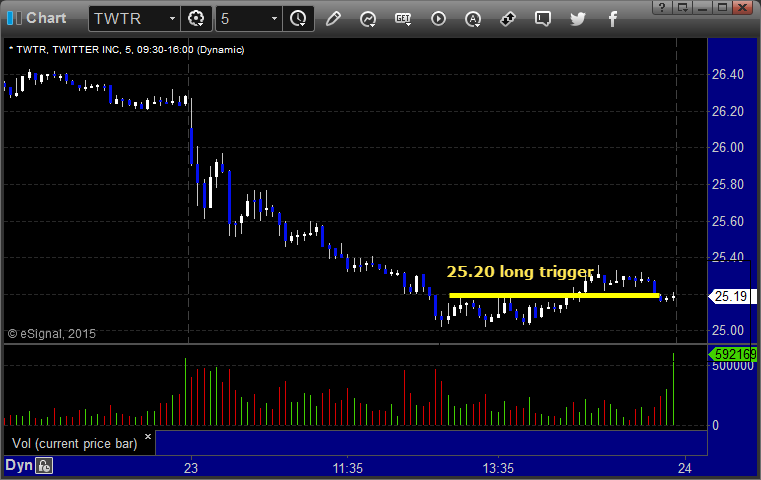
Task: Open the comment bubble icon
Action: point(543,19)
